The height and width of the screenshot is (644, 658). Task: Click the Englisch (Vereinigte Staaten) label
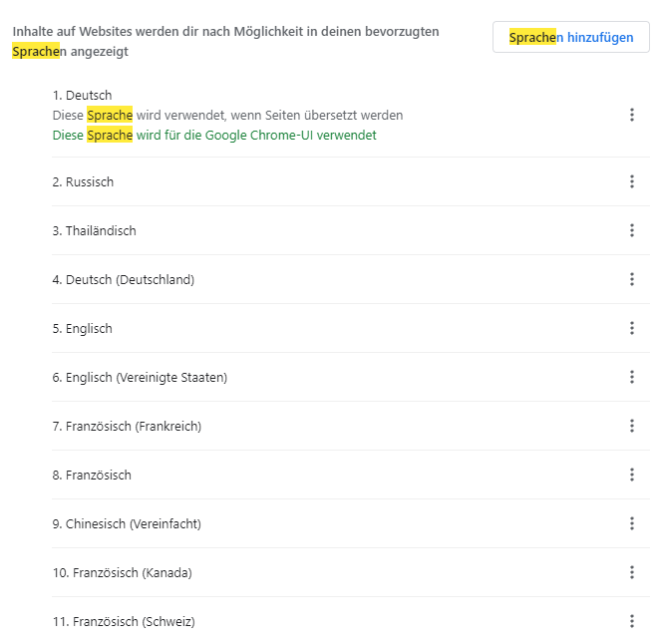(x=141, y=378)
